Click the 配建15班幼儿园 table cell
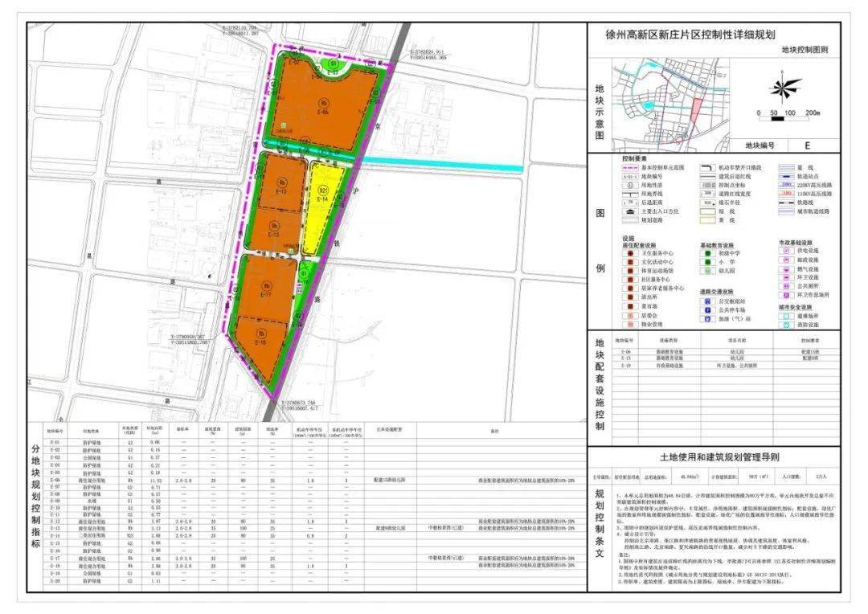Viewport: 868px width, 614px height. [390, 480]
